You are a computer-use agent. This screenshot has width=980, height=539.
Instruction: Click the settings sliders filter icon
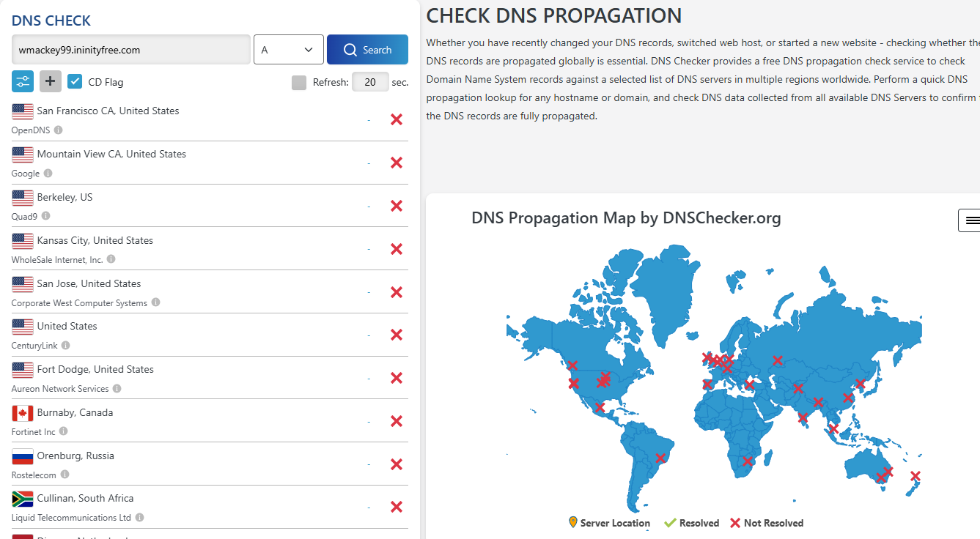(x=22, y=81)
